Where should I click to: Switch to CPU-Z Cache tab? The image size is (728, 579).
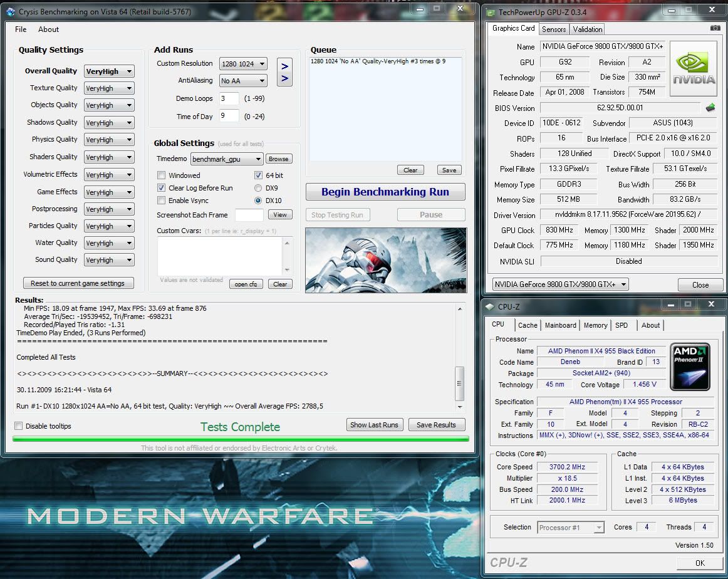528,325
